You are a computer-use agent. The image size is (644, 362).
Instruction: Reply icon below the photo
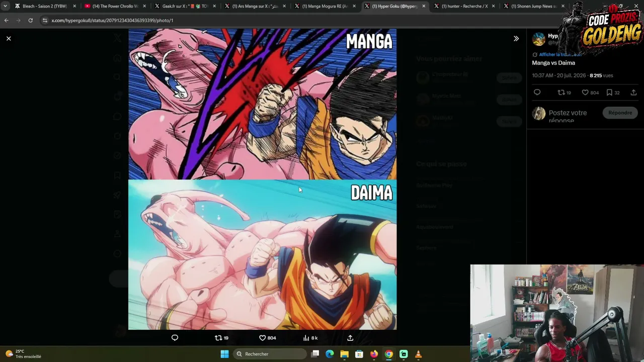(175, 338)
